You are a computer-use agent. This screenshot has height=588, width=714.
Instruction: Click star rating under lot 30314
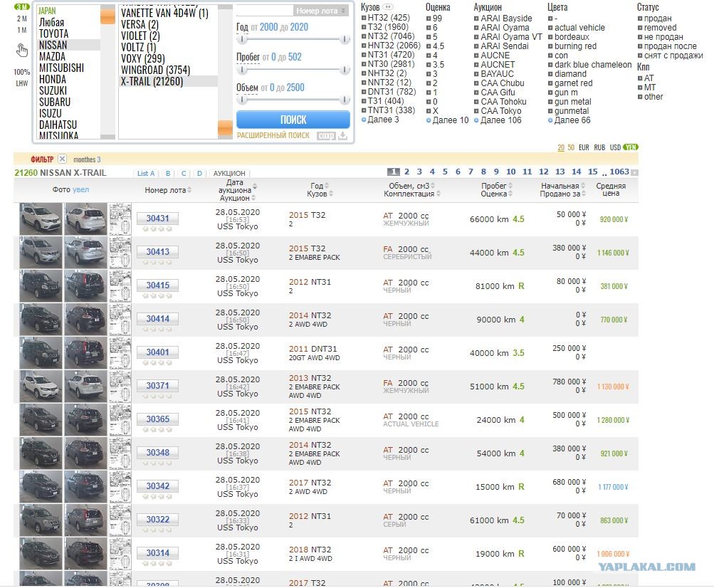pos(157,563)
